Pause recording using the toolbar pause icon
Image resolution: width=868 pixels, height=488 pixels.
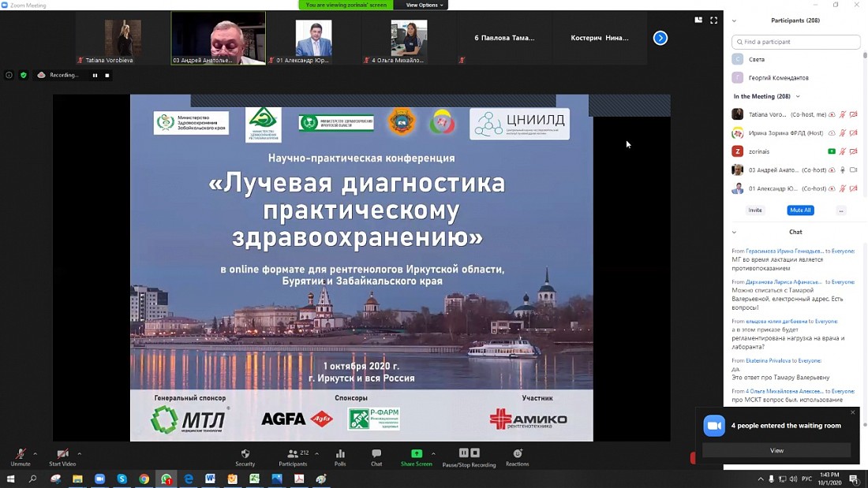pyautogui.click(x=464, y=453)
